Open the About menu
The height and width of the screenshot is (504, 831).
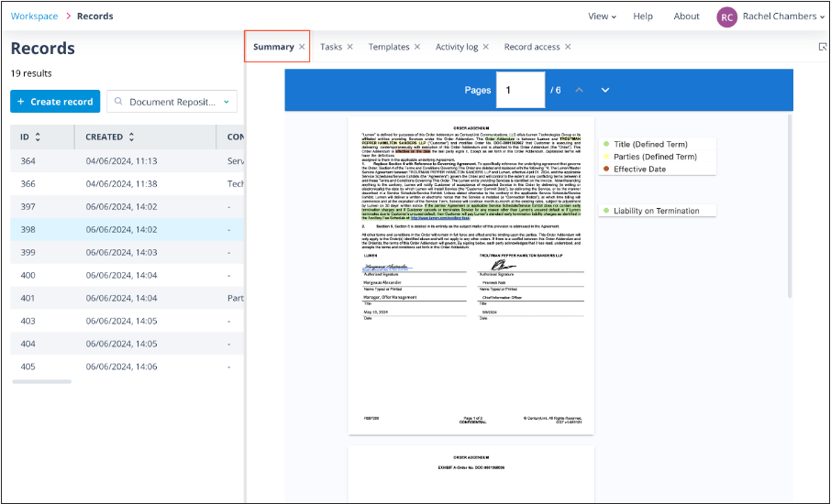coord(686,16)
